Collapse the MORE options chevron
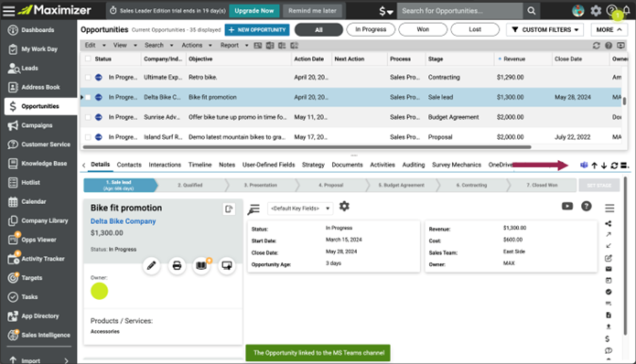Image resolution: width=636 pixels, height=364 pixels. (619, 29)
